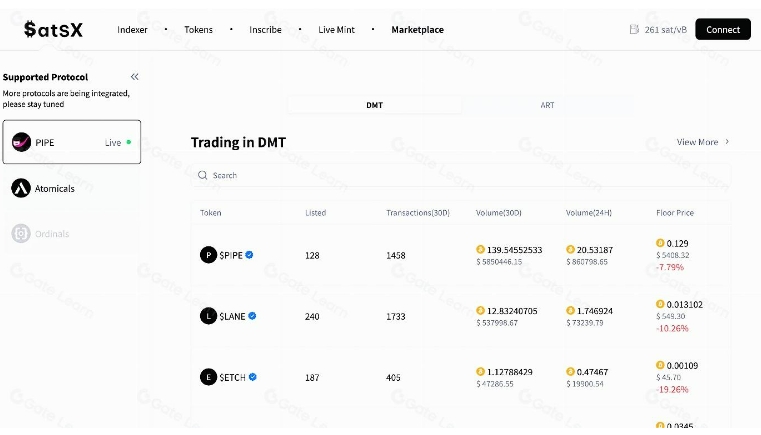
Task: Sort by the Floor Price column header
Action: (x=675, y=213)
